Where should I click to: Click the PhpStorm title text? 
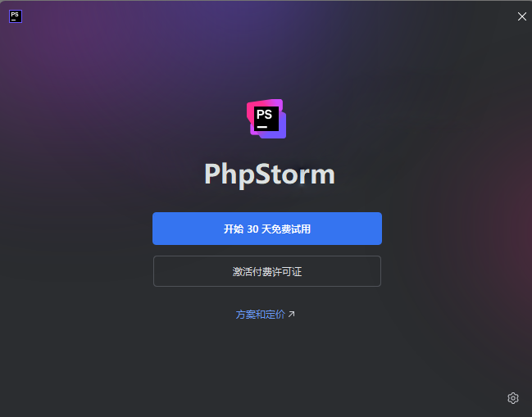point(270,175)
